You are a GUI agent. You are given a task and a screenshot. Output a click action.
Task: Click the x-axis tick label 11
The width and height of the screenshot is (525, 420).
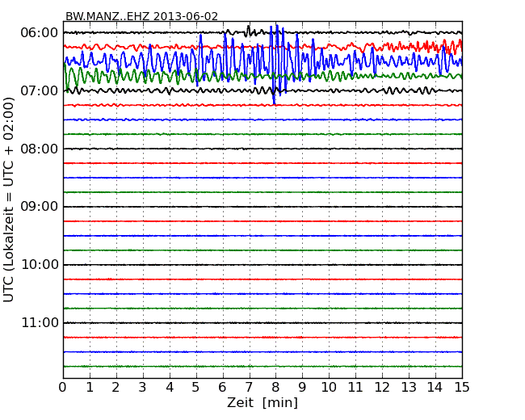coord(355,388)
